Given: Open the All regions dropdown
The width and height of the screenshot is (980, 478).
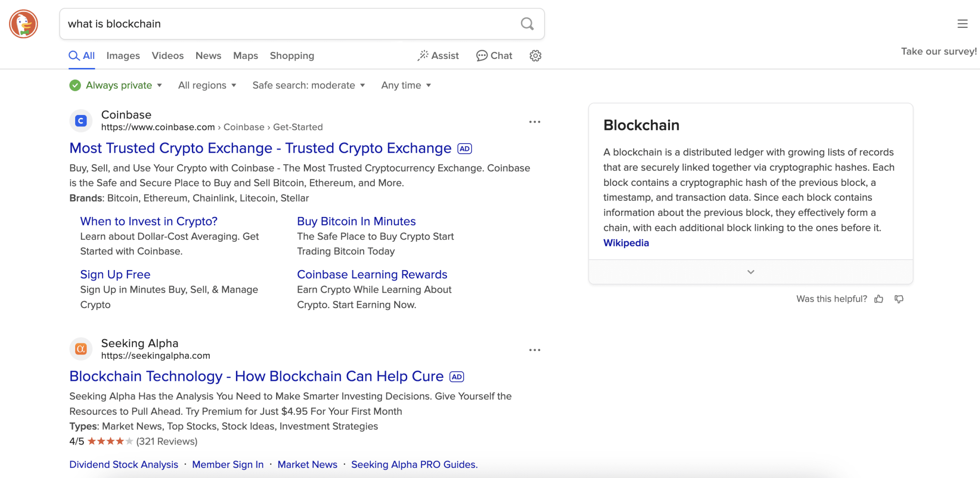Looking at the screenshot, I should point(207,85).
